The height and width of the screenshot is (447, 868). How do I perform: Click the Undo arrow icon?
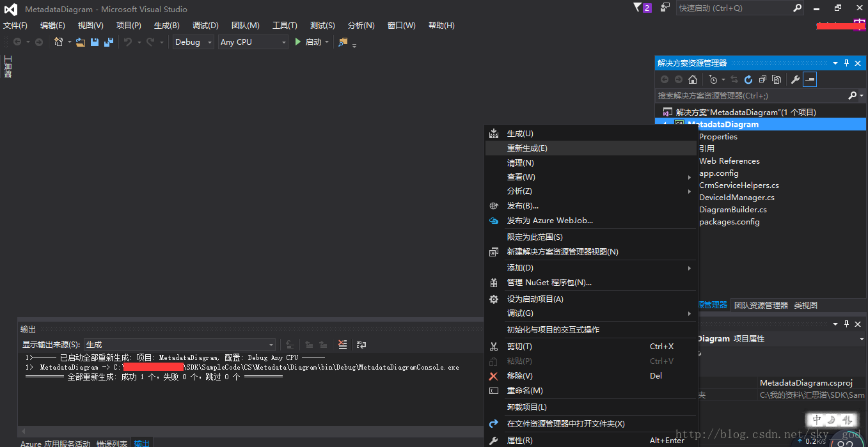[128, 42]
